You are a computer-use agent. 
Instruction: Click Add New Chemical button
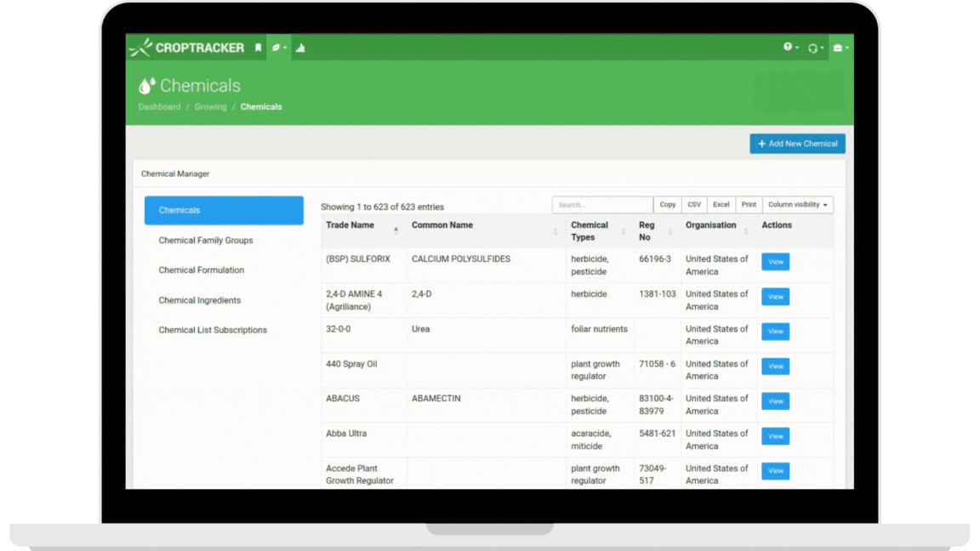click(x=797, y=144)
